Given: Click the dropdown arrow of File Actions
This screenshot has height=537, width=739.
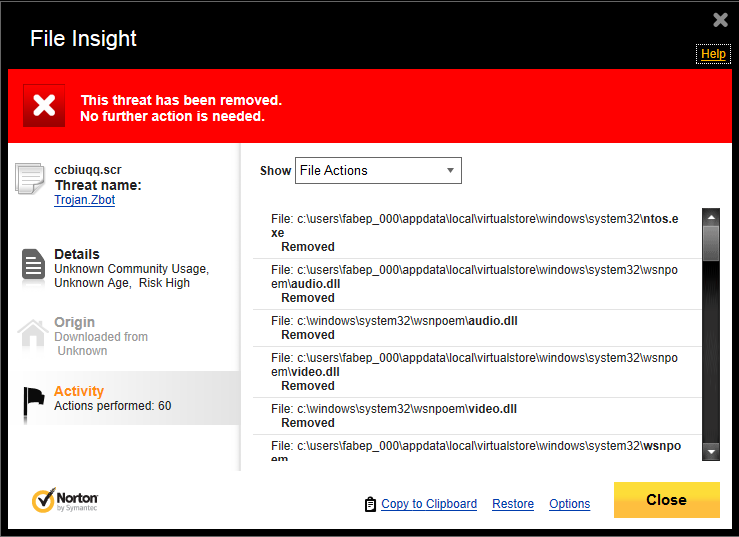Looking at the screenshot, I should click(451, 171).
